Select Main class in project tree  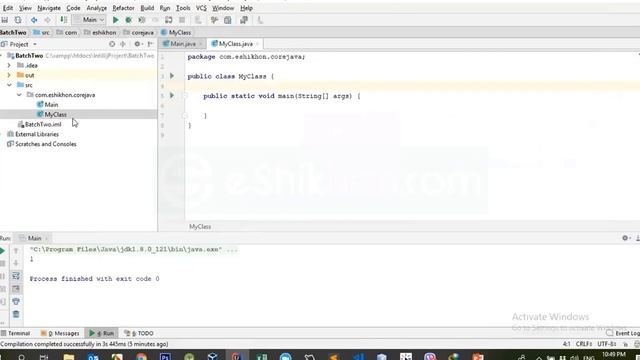point(51,104)
